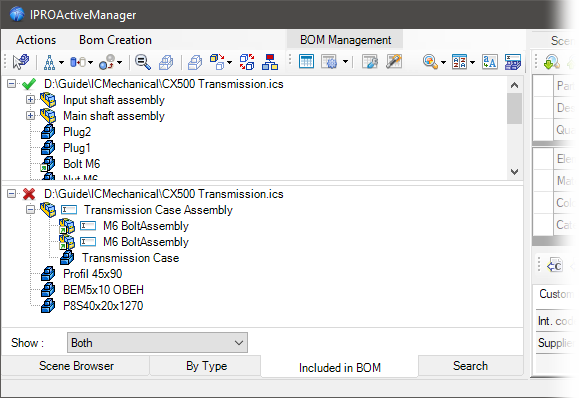Click the blue C arrow icon in right panel
Screen dimensions: 584x398
pyautogui.click(x=555, y=266)
